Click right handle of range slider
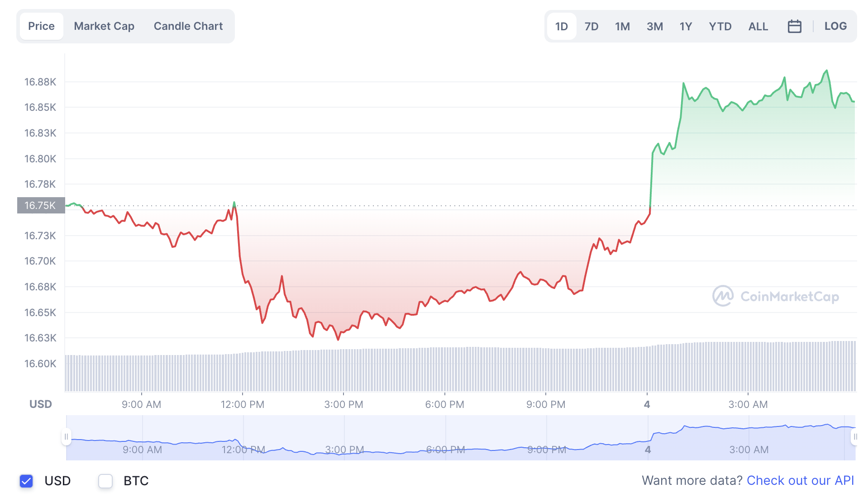The width and height of the screenshot is (868, 502). point(854,437)
